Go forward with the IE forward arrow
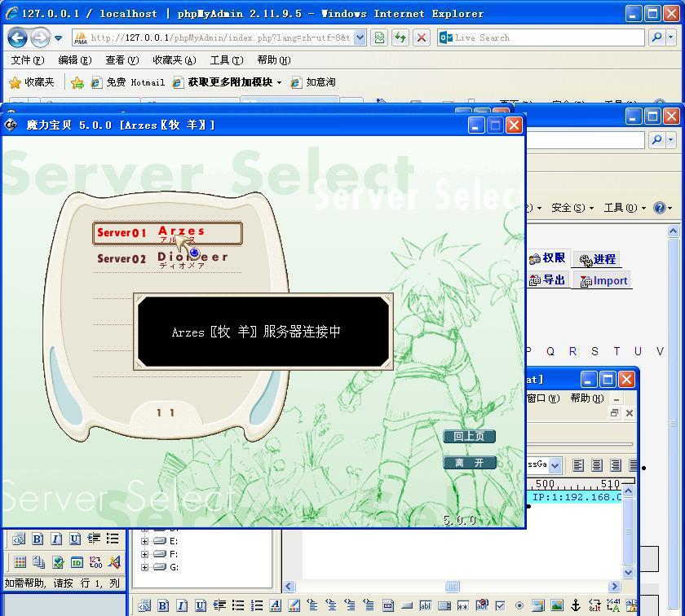Viewport: 685px width, 616px height. click(x=41, y=38)
